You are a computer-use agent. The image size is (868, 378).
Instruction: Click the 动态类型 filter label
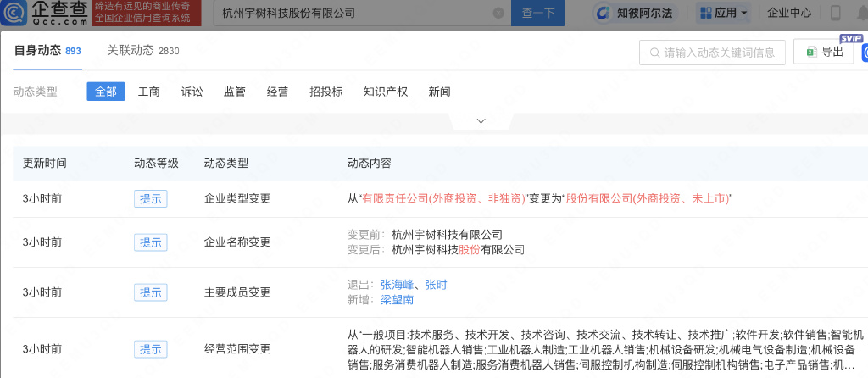36,92
